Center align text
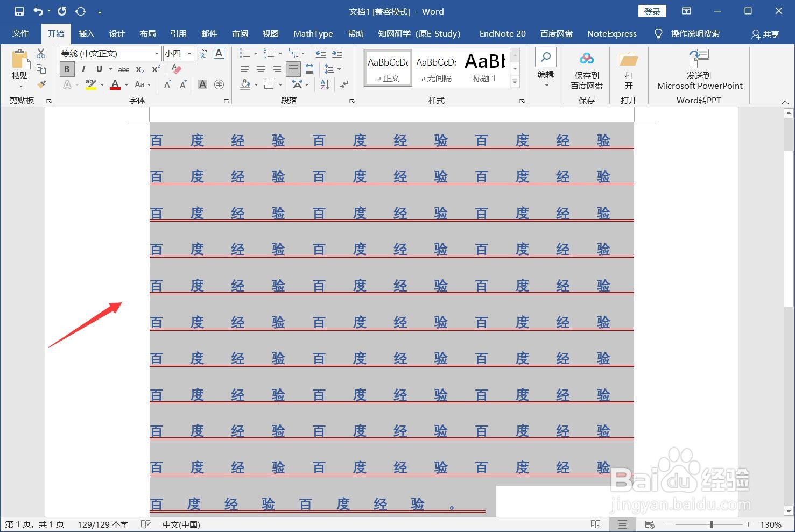795x532 pixels. pyautogui.click(x=261, y=69)
